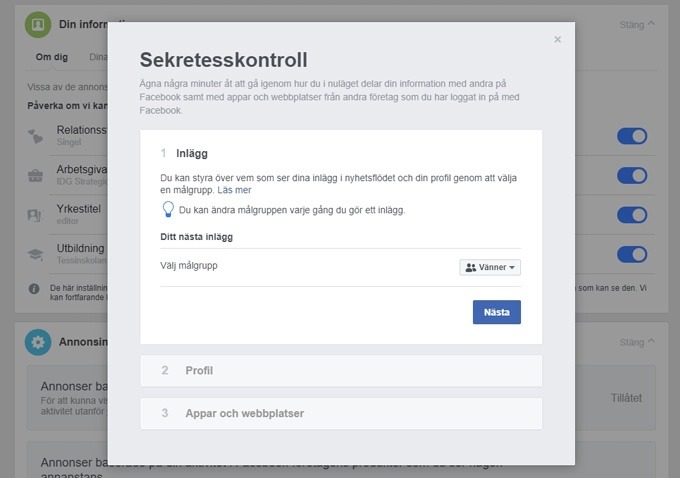Click the graduation cap icon beside Utbildning
Image resolution: width=680 pixels, height=478 pixels.
(35, 254)
